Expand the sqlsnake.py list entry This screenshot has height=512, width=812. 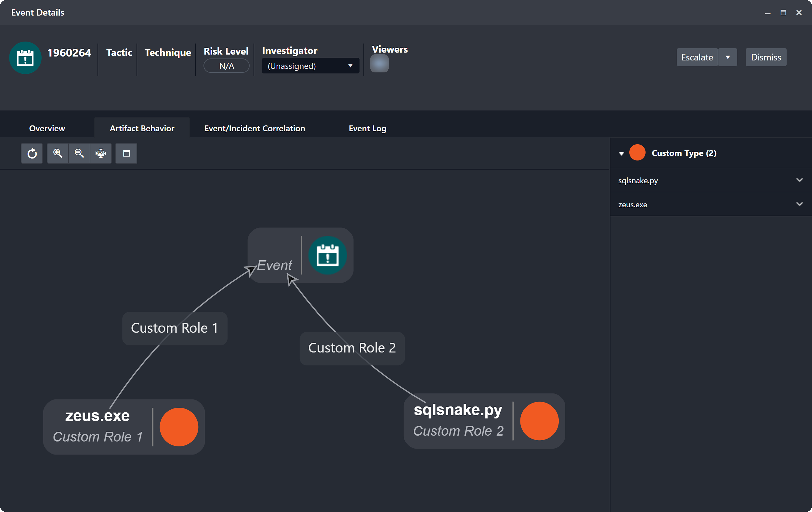[799, 180]
